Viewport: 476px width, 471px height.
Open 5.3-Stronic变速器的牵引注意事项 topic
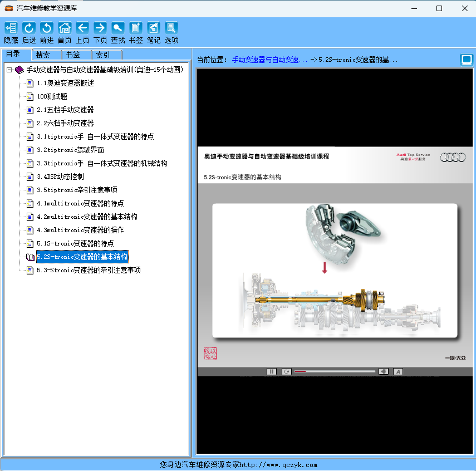point(89,270)
